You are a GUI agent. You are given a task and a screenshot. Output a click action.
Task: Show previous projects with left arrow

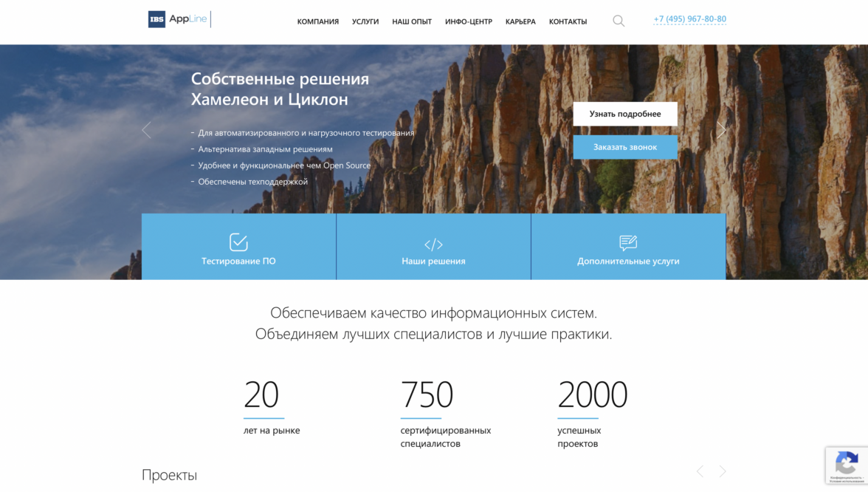tap(700, 471)
